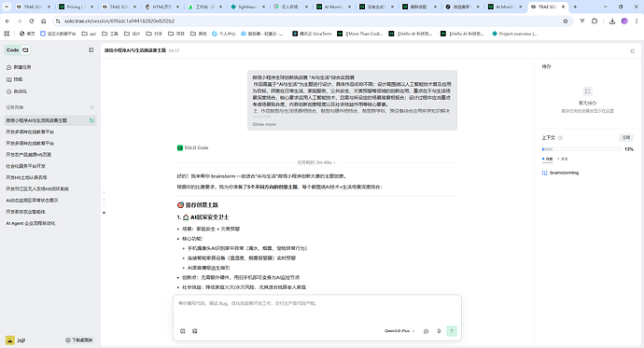Open the Qwen3.6-Plus model dropdown
The height and width of the screenshot is (348, 644).
[399, 331]
